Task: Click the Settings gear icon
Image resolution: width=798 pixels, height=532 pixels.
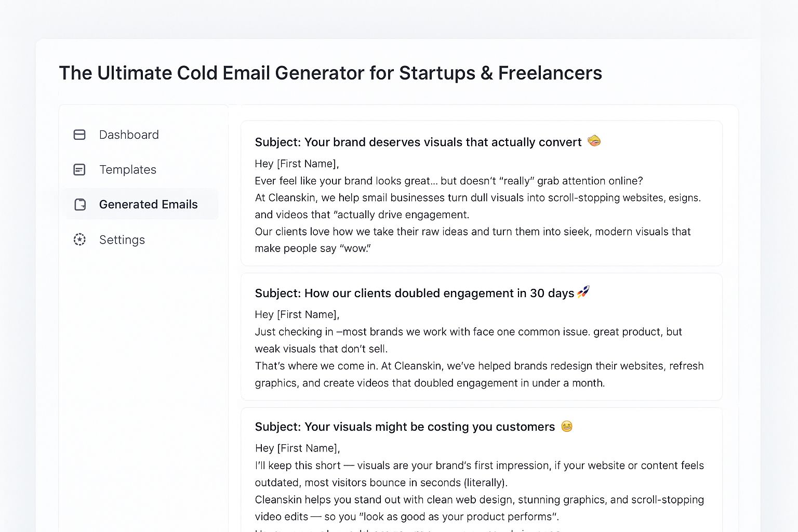Action: 79,240
